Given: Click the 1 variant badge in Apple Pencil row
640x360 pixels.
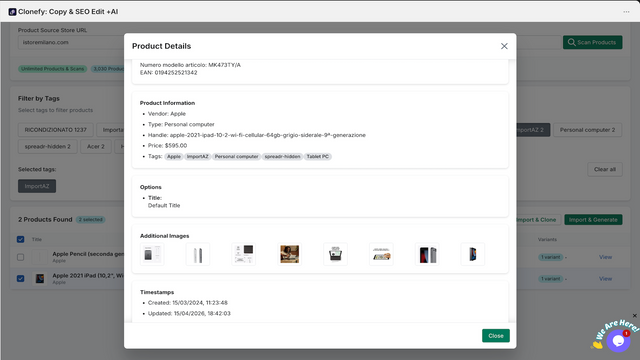Looking at the screenshot, I should 551,257.
